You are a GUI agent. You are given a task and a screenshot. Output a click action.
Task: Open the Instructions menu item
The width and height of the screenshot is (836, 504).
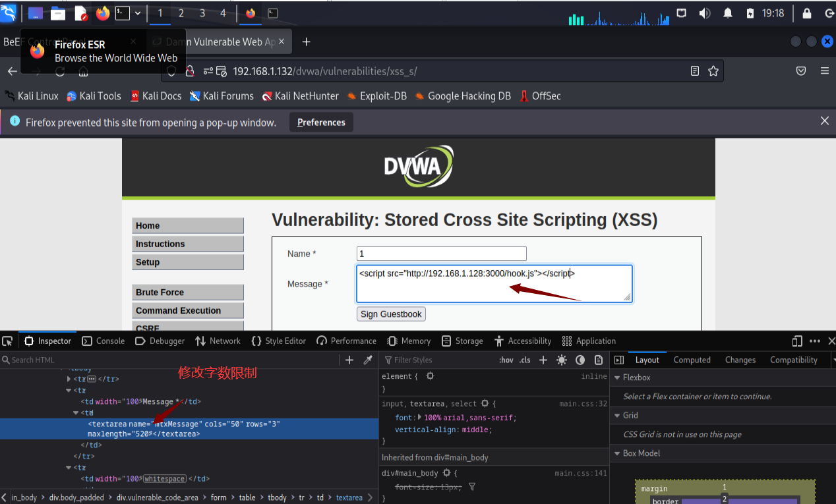click(188, 244)
